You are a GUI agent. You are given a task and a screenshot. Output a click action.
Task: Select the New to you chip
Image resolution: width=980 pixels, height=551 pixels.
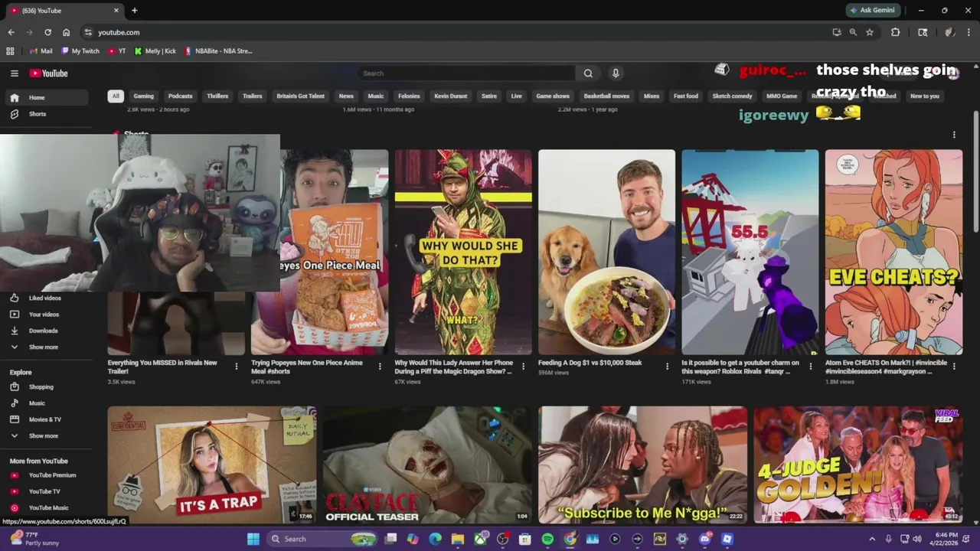pos(925,96)
